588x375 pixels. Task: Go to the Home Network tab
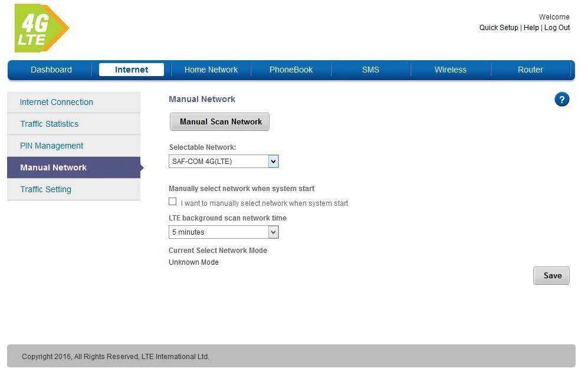[x=211, y=70]
